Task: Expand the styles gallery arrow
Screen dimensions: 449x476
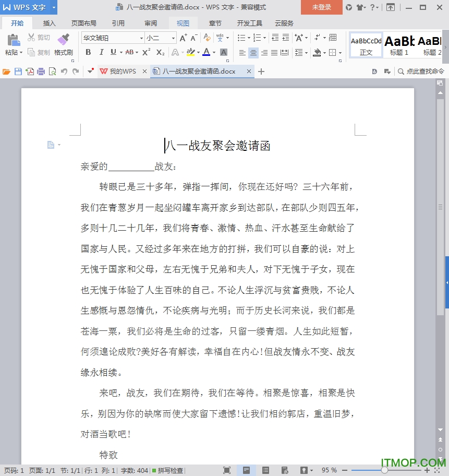Action: click(445, 47)
